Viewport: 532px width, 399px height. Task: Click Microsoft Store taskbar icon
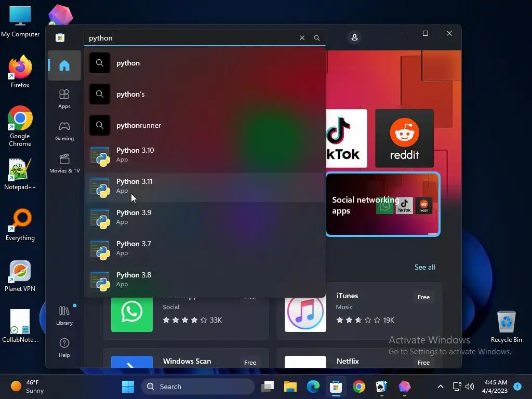pos(336,387)
